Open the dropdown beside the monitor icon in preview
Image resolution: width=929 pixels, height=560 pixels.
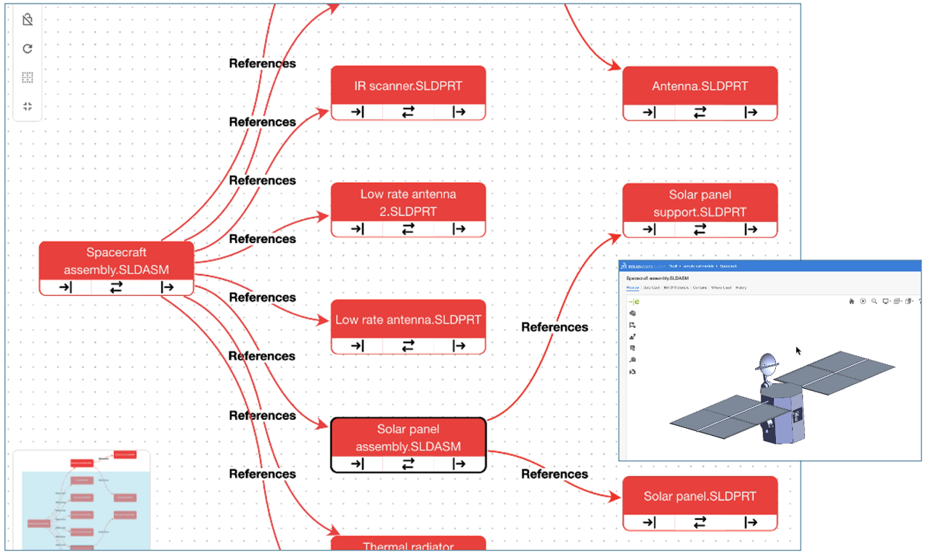[x=891, y=301]
